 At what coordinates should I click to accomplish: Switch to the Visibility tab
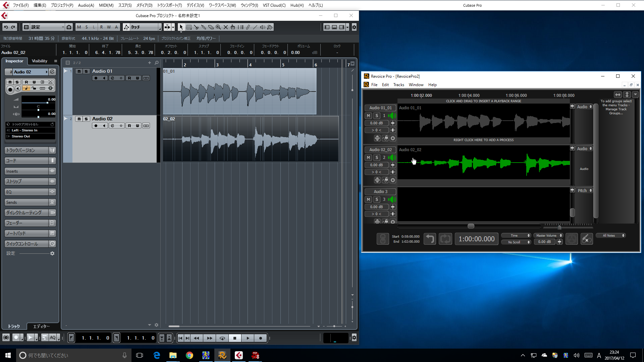click(x=40, y=61)
